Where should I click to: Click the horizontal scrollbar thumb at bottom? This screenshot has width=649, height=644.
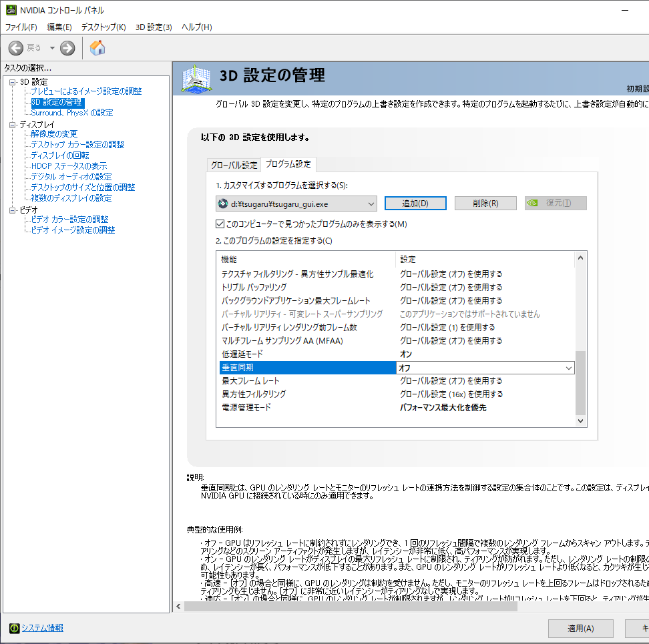point(351,607)
